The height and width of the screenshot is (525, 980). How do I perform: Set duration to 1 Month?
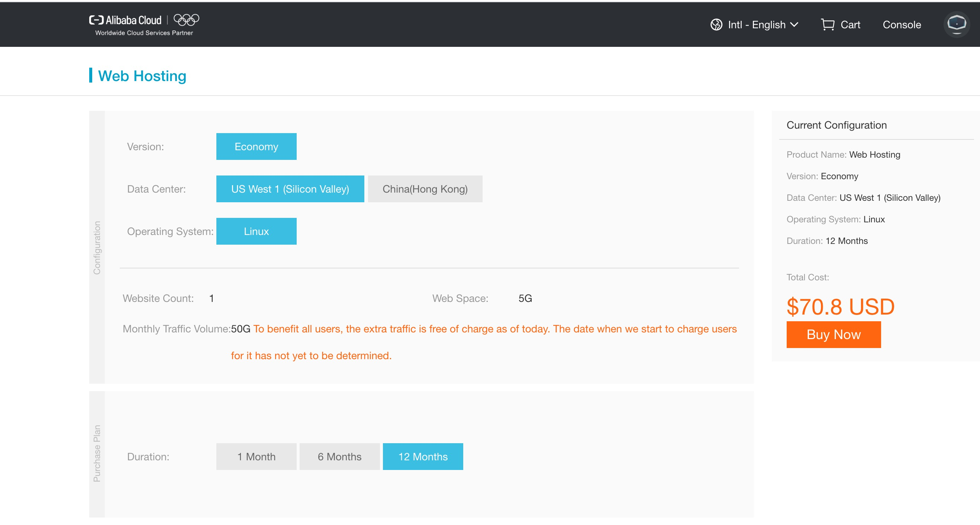[x=256, y=457]
